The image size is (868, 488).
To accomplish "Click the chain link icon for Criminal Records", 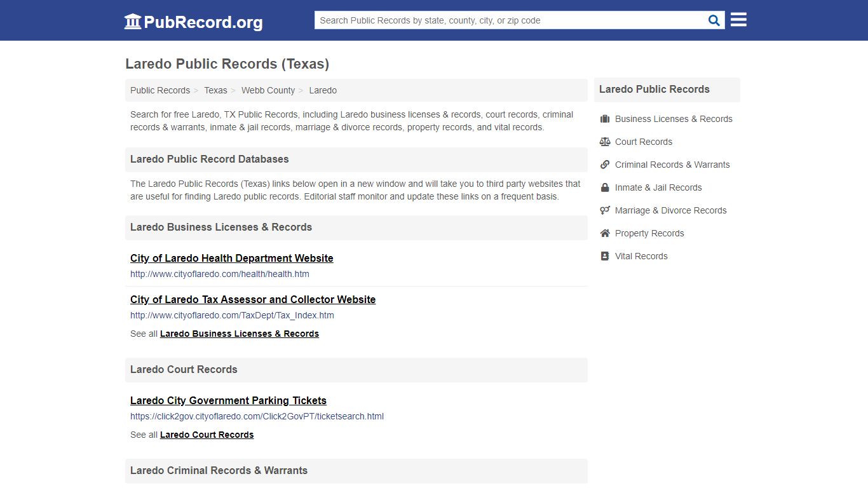I will click(x=605, y=165).
